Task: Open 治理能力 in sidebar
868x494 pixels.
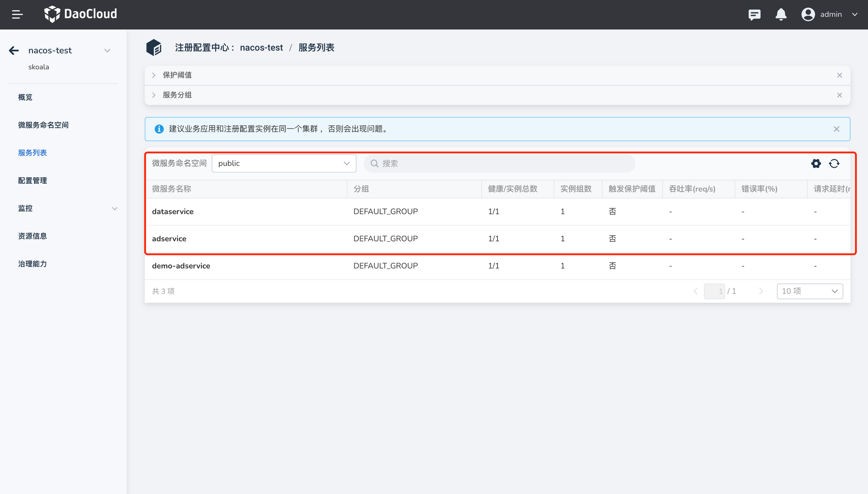Action: pos(33,264)
